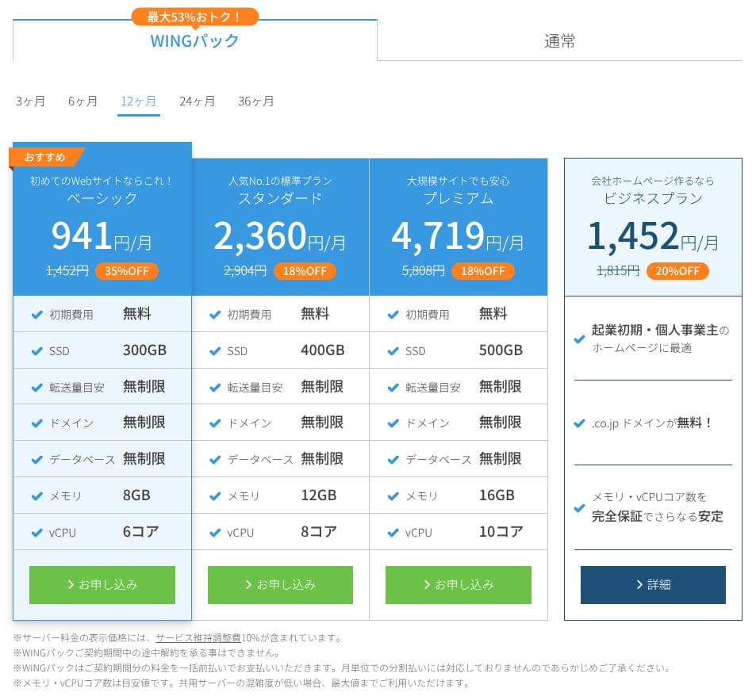
Task: Click ベーシック メモリ 8GB checkmark icon
Action: click(x=37, y=496)
